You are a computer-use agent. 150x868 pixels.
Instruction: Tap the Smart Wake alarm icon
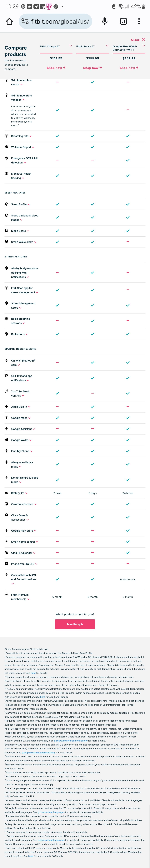coord(6,242)
